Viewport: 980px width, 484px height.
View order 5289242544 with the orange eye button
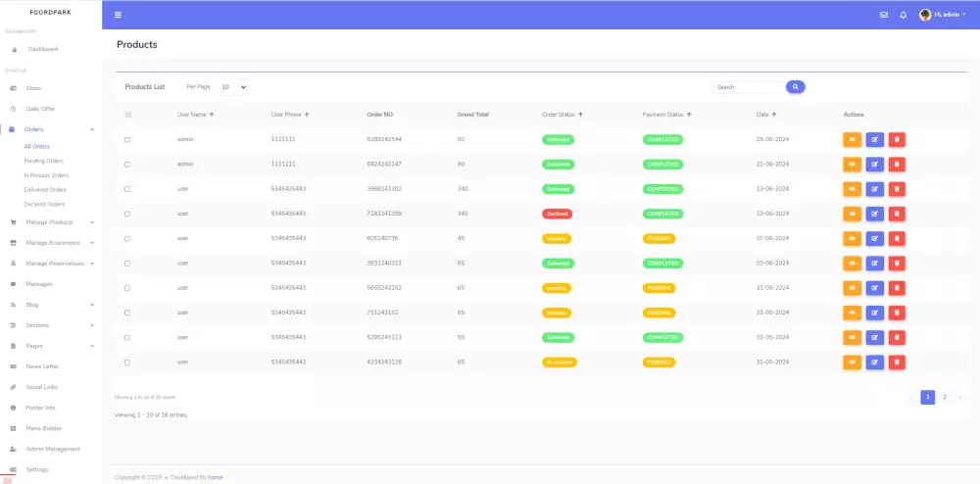point(852,139)
